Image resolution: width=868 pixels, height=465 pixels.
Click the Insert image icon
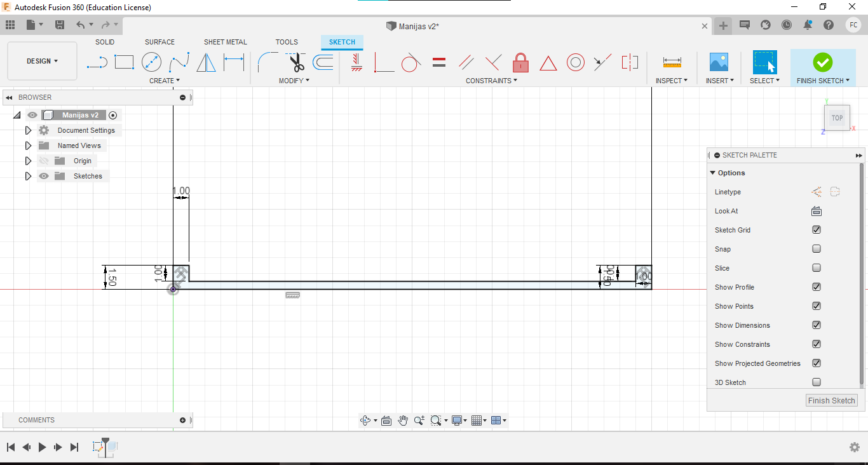[x=719, y=62]
